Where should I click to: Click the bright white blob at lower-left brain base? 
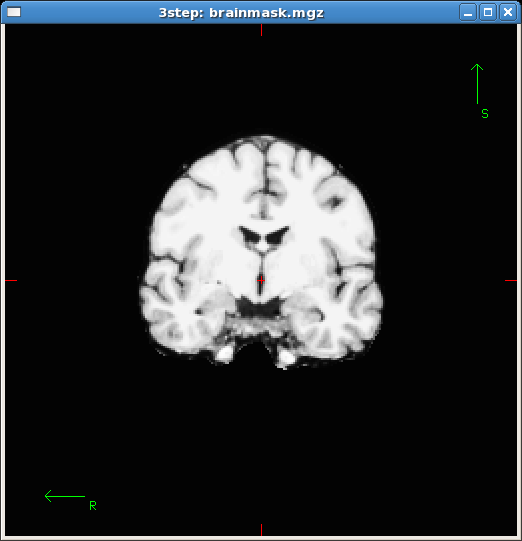pos(224,354)
